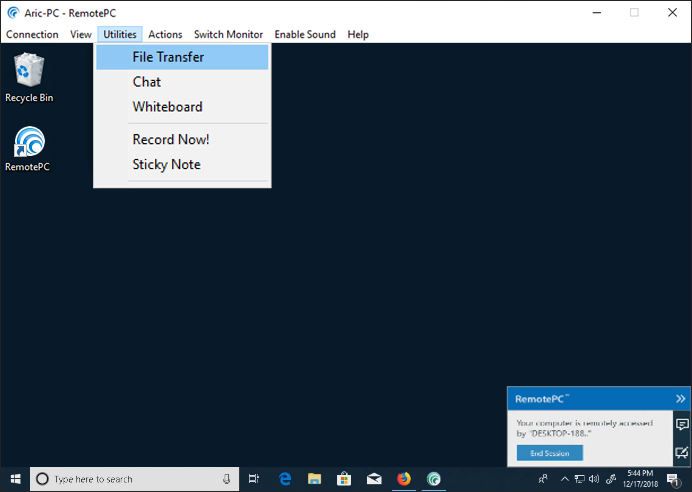Screen dimensions: 692x492
Task: Open whiteboard from the RemotePC popup side icon
Action: click(x=682, y=452)
